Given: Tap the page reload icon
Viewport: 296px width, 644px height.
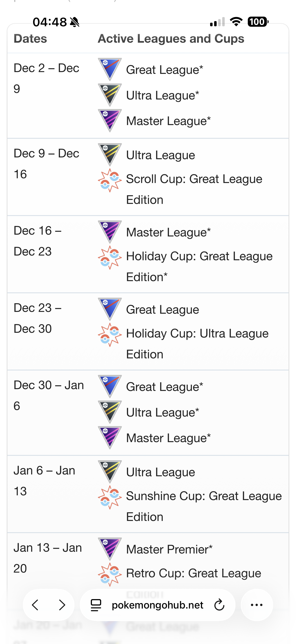Looking at the screenshot, I should tap(219, 605).
